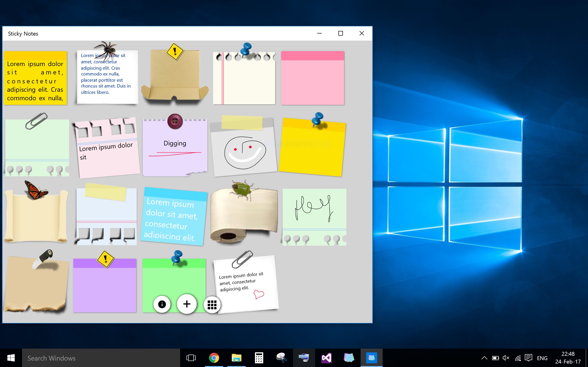Click Task View taskbar icon

point(191,358)
